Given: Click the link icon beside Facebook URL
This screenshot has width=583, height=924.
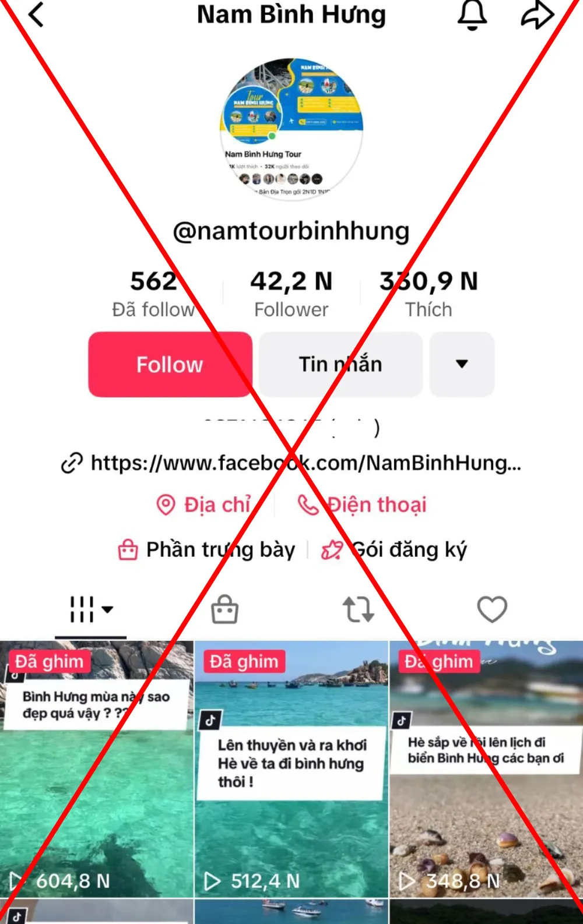Looking at the screenshot, I should coord(72,464).
